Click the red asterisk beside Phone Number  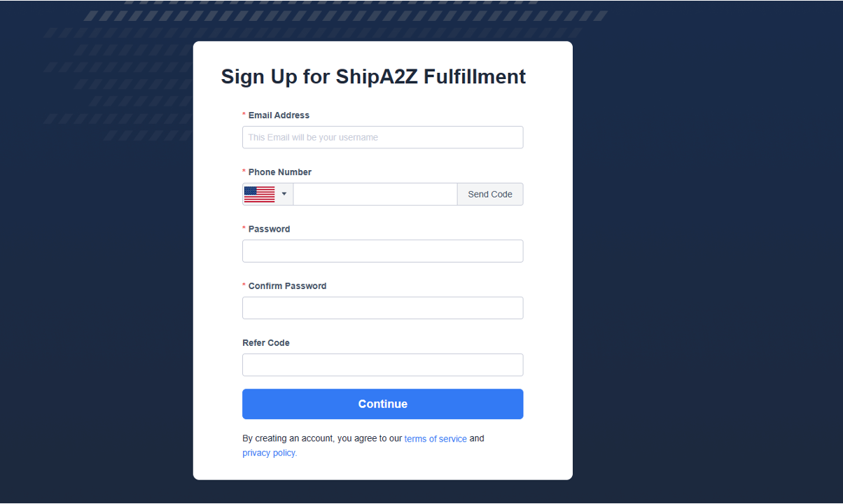(244, 171)
